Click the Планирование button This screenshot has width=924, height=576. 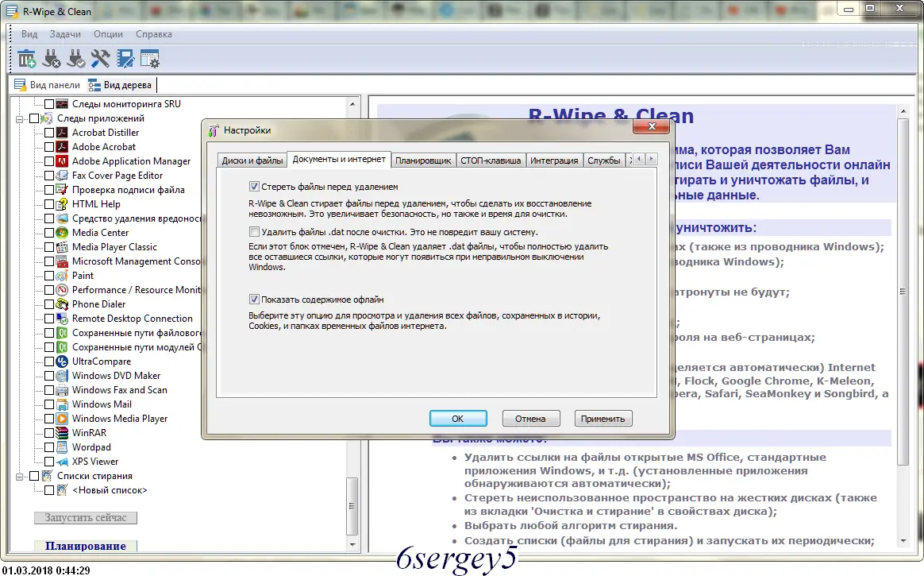(x=86, y=546)
